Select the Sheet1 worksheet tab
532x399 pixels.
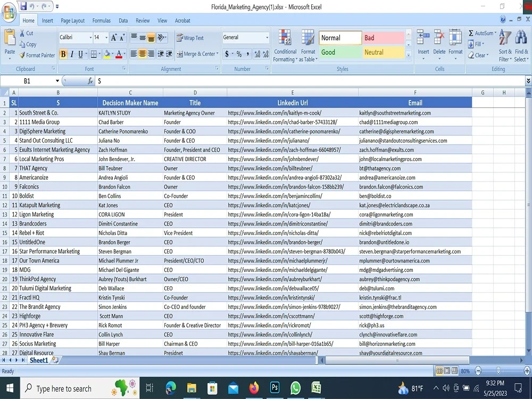(39, 360)
